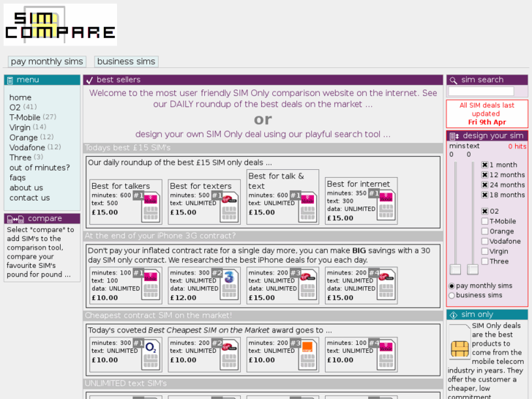Uncheck the 24 months checkbox
532x399 pixels.
pos(484,184)
